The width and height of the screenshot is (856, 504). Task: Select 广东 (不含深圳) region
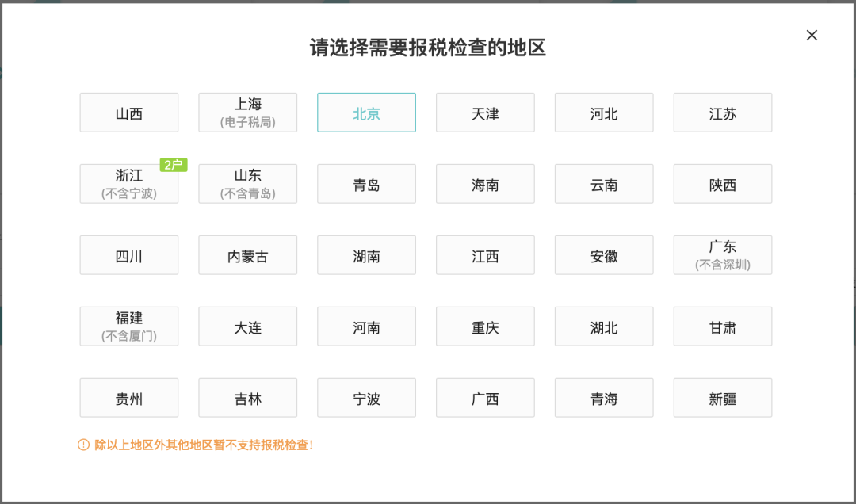coord(723,255)
